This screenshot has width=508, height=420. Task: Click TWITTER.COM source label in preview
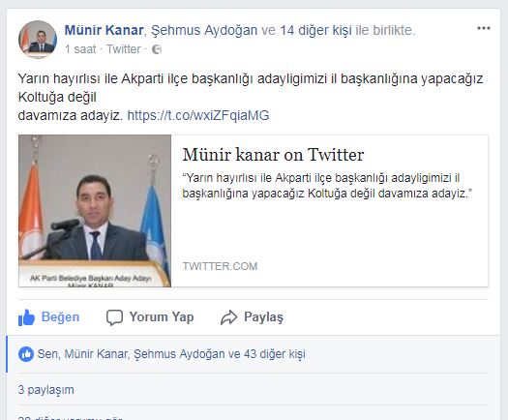(220, 266)
